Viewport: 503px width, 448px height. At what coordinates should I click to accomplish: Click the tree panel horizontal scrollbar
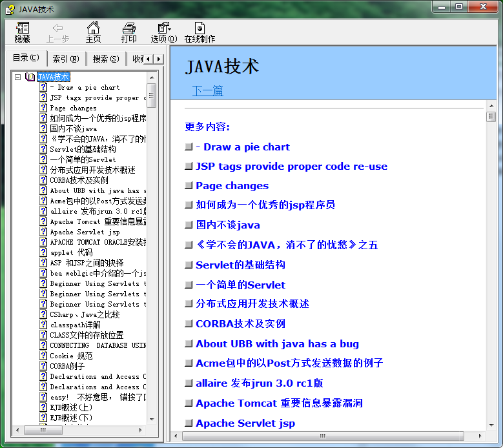[84, 430]
